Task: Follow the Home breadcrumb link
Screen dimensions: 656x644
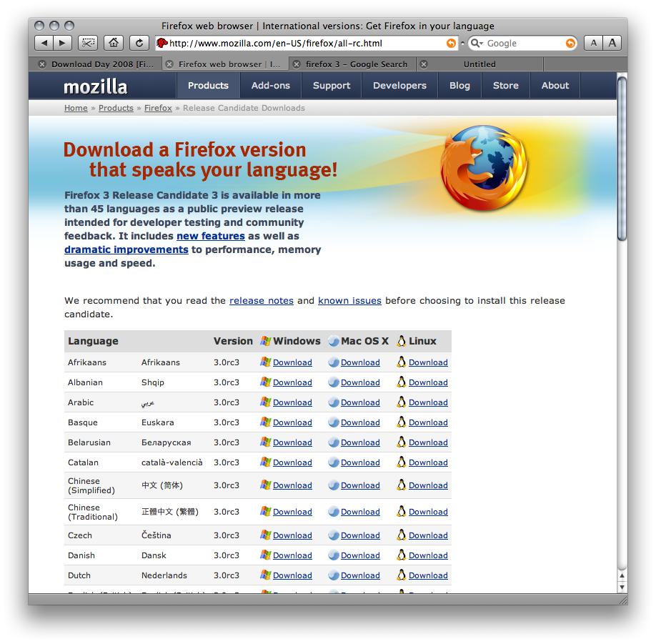Action: pos(76,108)
